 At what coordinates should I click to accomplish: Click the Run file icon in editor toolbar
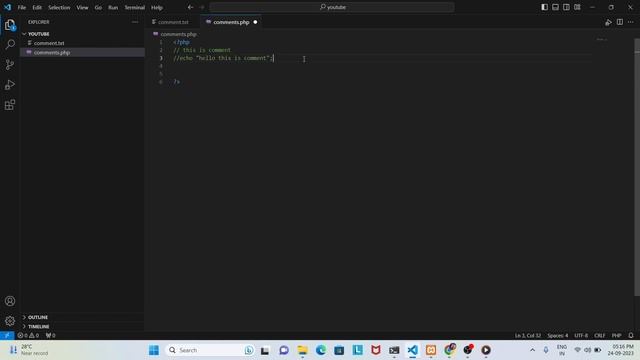[x=608, y=22]
